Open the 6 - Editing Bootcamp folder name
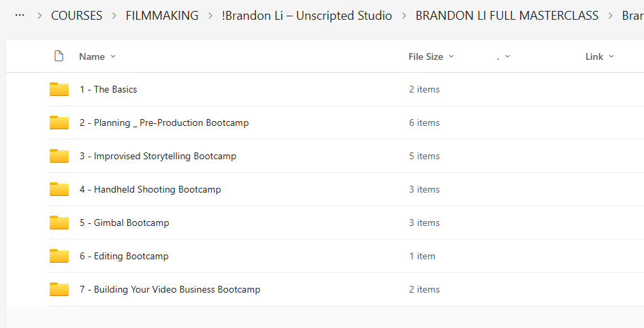 [124, 256]
